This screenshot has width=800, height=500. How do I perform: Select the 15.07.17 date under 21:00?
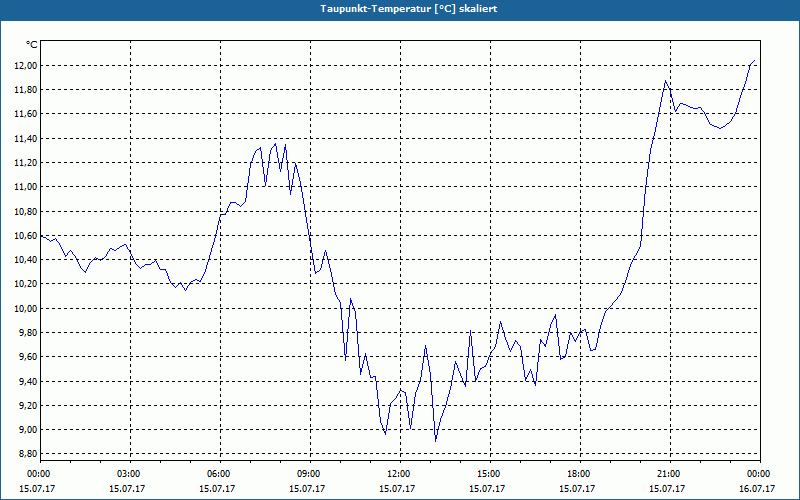pos(667,489)
